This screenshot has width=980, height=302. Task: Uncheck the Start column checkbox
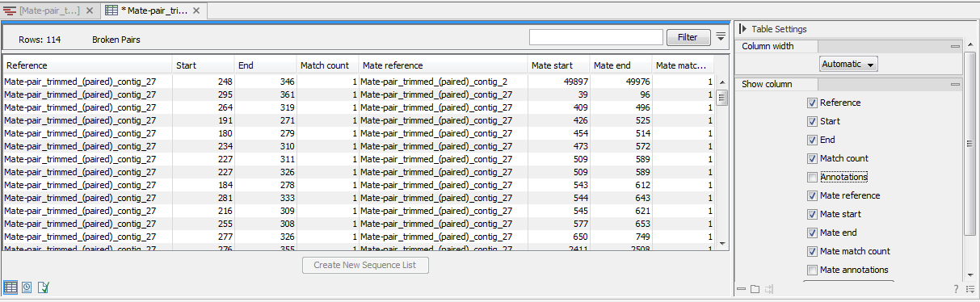(x=812, y=122)
